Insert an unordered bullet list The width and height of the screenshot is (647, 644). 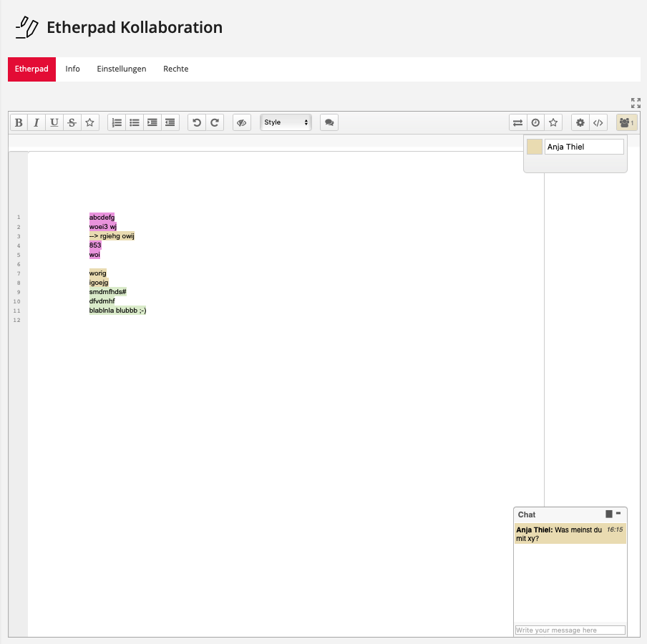tap(134, 122)
